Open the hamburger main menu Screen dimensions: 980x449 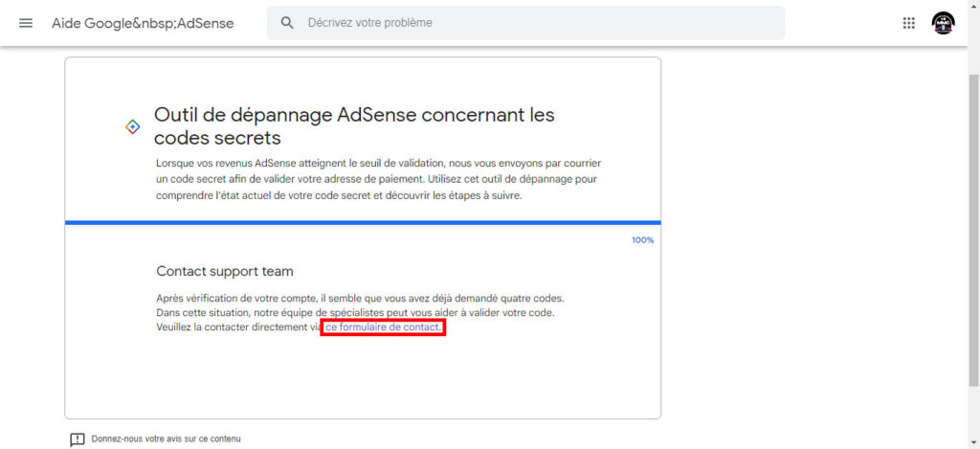coord(26,23)
